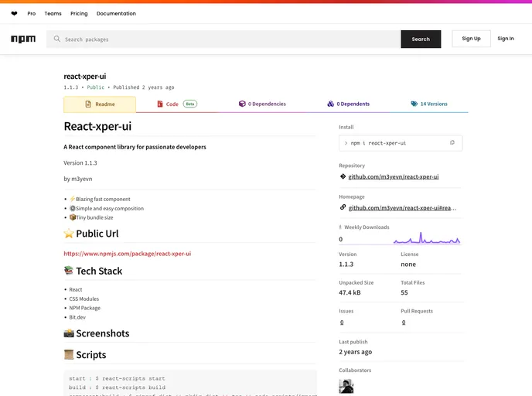Click the 'none' license value
This screenshot has width=532, height=396.
[x=408, y=265]
